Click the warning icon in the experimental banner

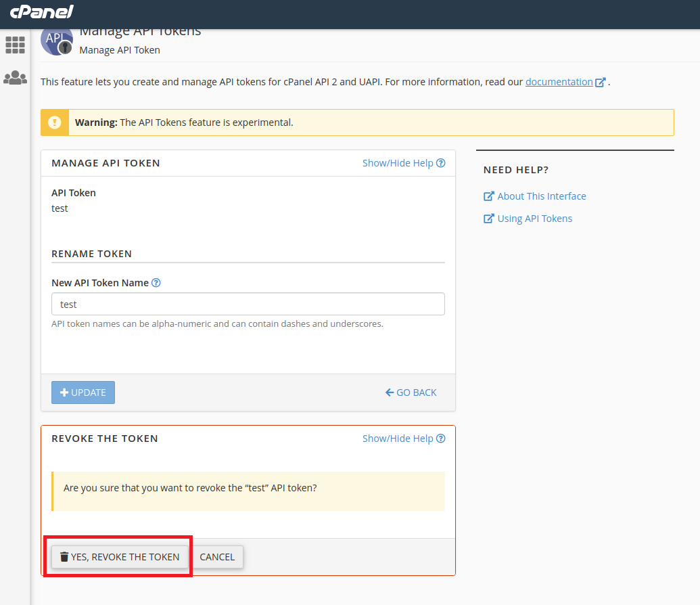[54, 122]
